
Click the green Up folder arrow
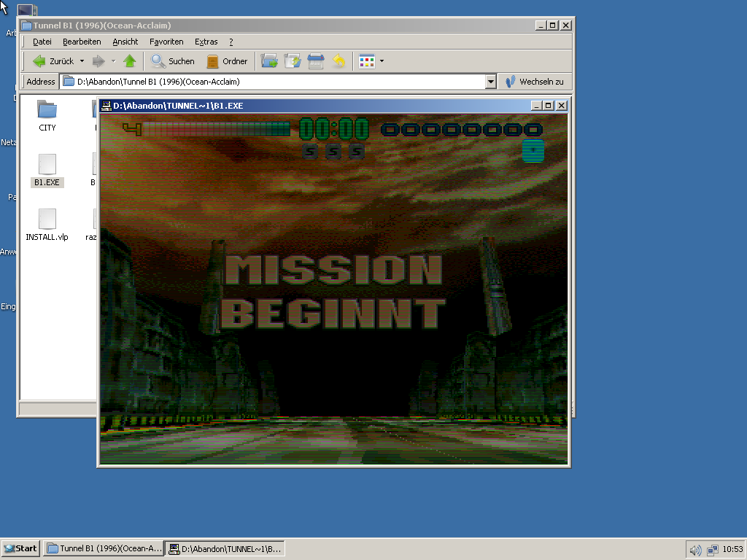pyautogui.click(x=130, y=61)
